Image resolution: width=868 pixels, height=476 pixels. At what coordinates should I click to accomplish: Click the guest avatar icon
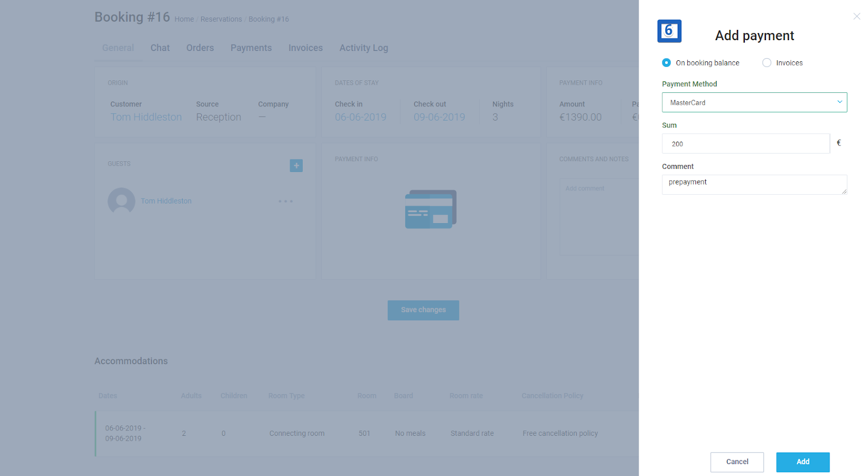pos(122,201)
